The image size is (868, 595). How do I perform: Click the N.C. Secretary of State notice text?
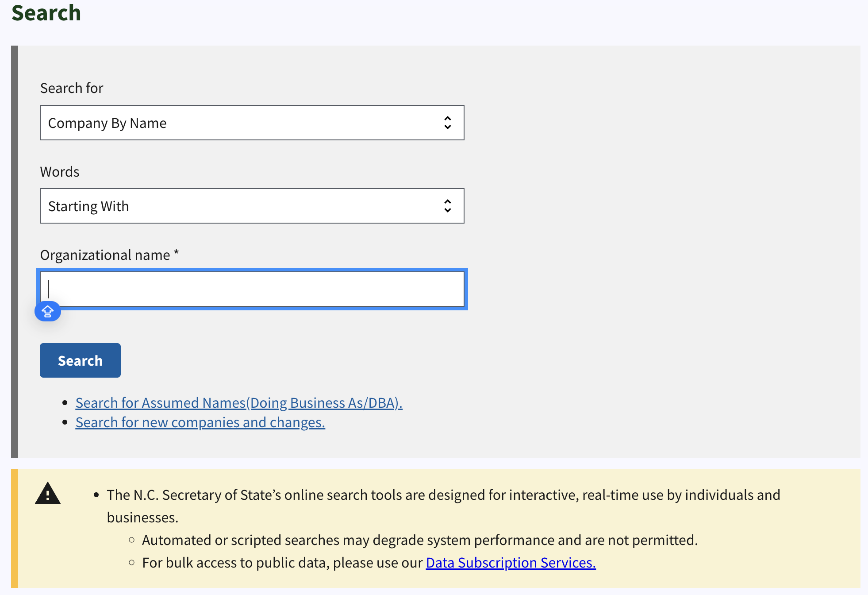pos(442,495)
